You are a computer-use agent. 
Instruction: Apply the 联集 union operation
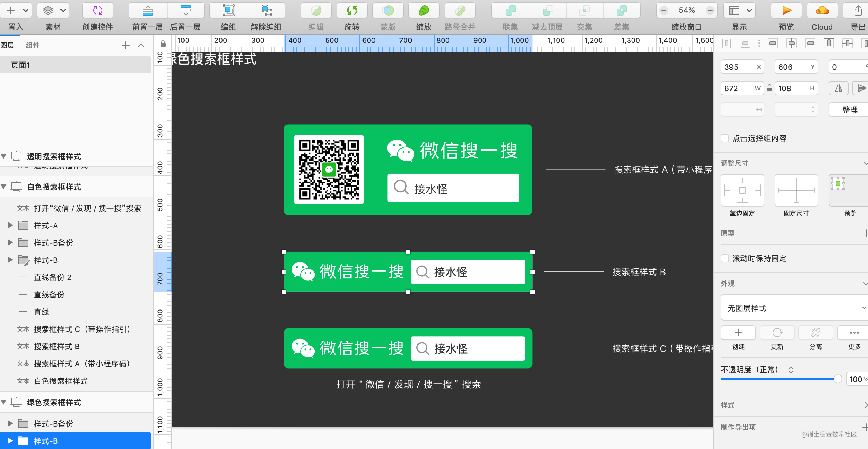[510, 10]
